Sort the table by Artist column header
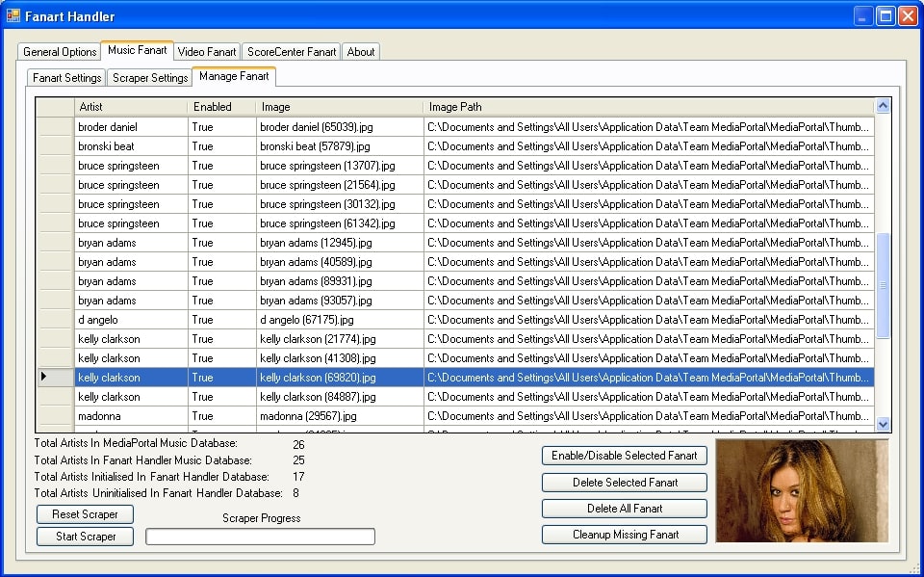The height and width of the screenshot is (577, 924). click(x=130, y=107)
